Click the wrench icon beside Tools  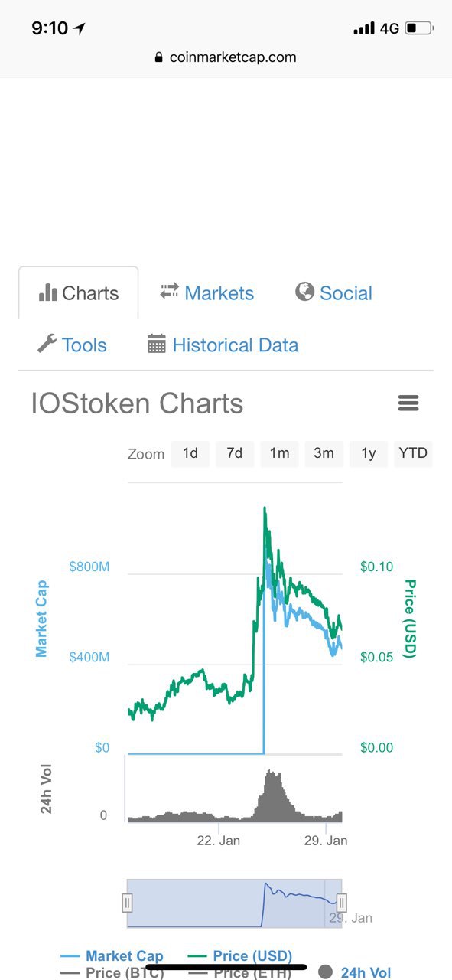[47, 344]
